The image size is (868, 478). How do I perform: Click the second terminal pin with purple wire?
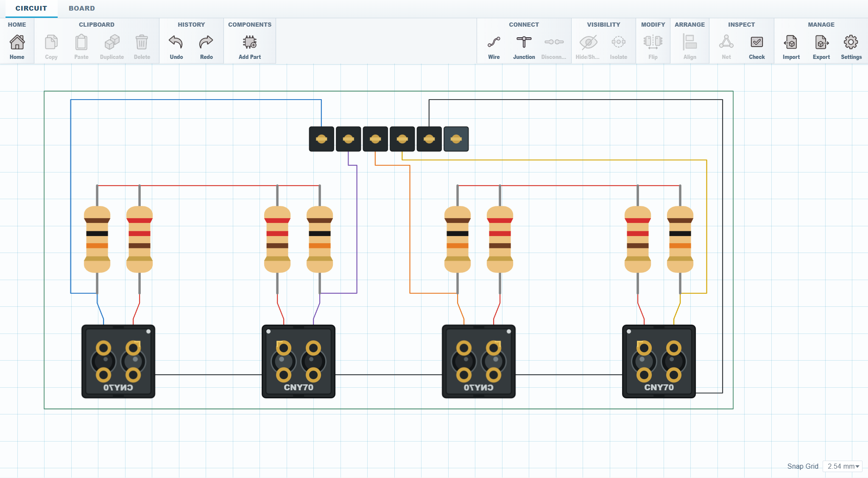(x=349, y=139)
